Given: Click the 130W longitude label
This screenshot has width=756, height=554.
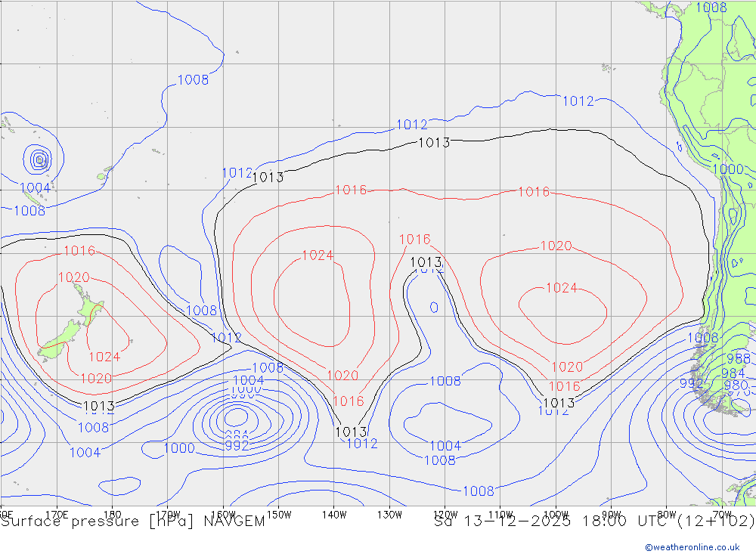Looking at the screenshot, I should [389, 515].
